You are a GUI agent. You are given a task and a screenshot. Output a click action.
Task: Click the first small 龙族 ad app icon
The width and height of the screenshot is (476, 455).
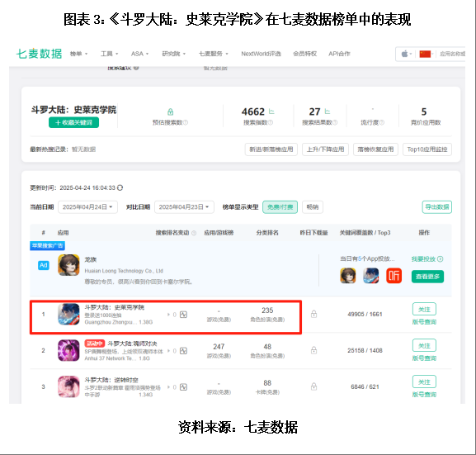coord(348,275)
